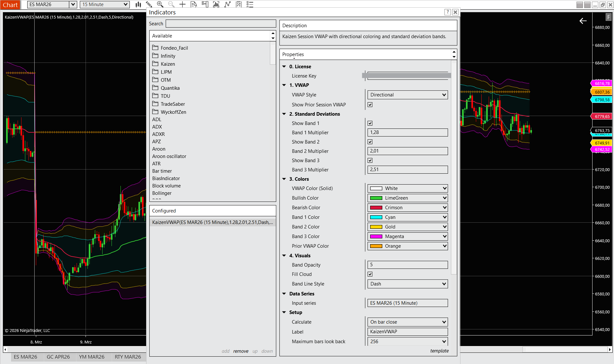This screenshot has width=614, height=364.
Task: Enable the crosshair cursor tool
Action: point(182,4)
